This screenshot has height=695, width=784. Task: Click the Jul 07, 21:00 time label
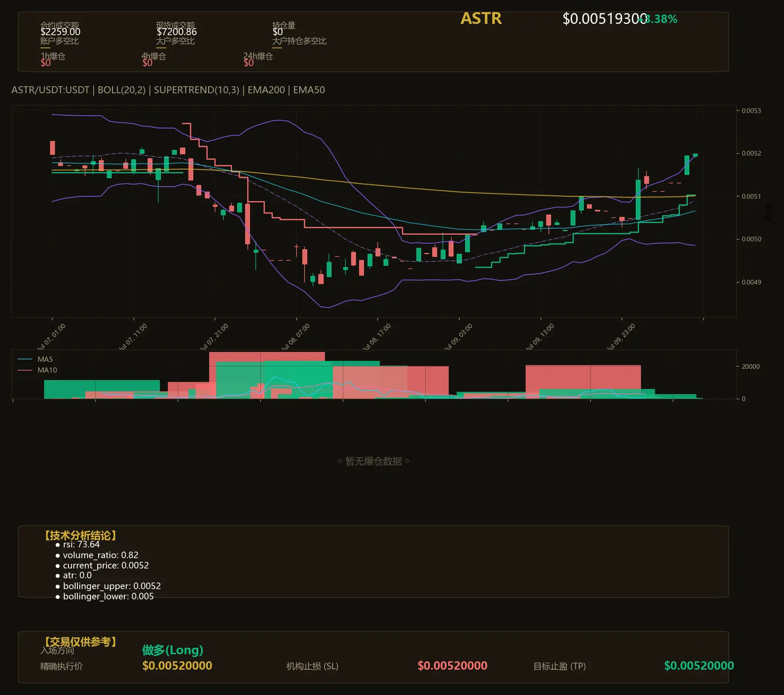214,337
